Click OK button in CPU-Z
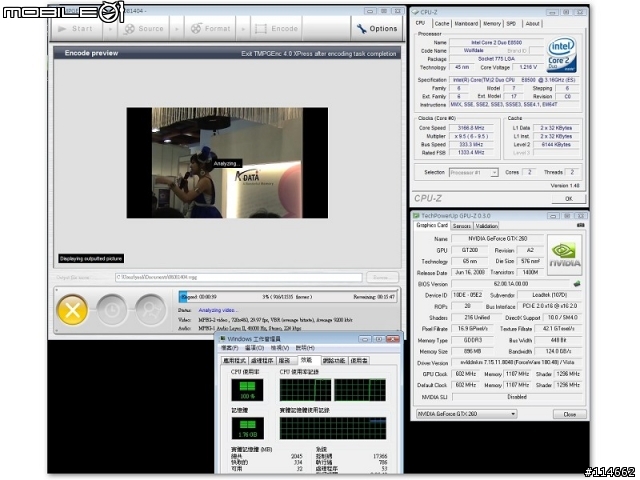This screenshot has width=640, height=480. [x=569, y=198]
